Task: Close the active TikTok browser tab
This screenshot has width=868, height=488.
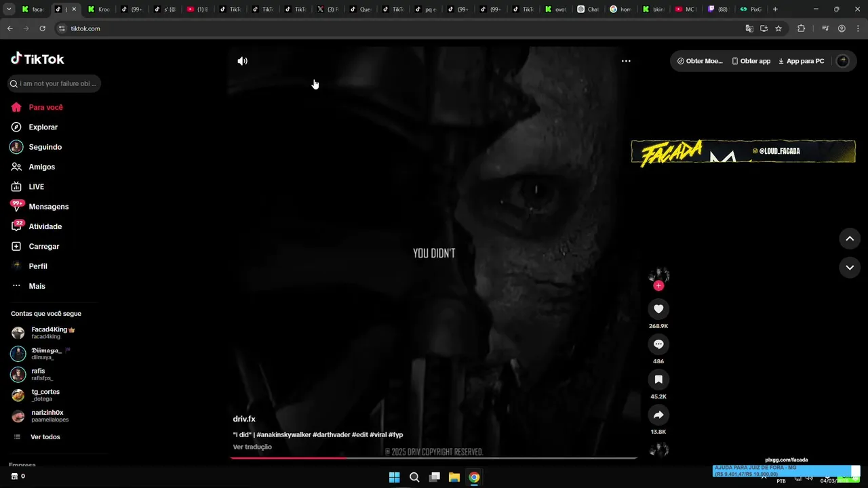Action: 74,9
